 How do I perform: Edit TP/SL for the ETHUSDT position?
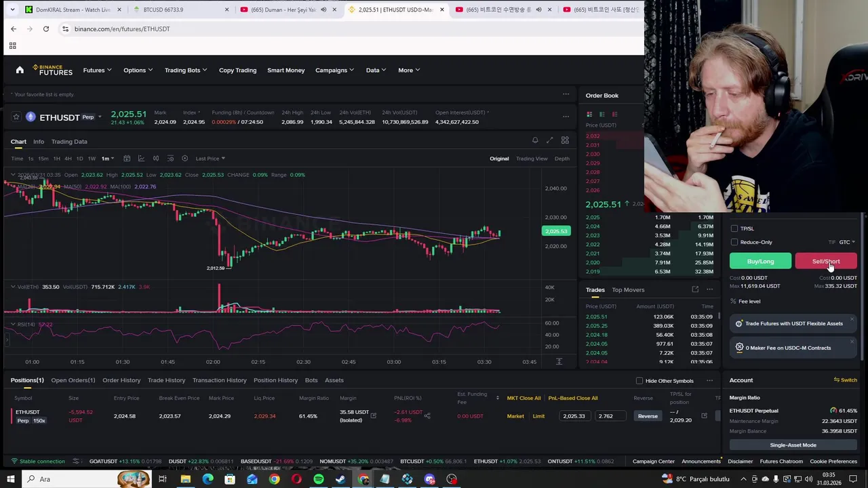tap(704, 415)
